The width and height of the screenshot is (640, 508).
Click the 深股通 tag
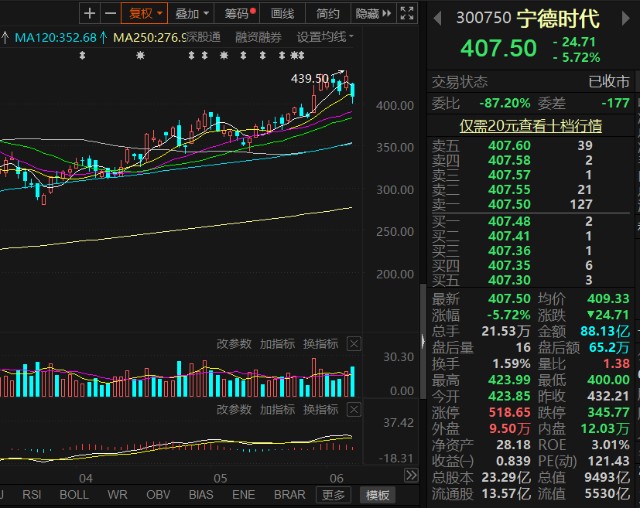pyautogui.click(x=204, y=38)
